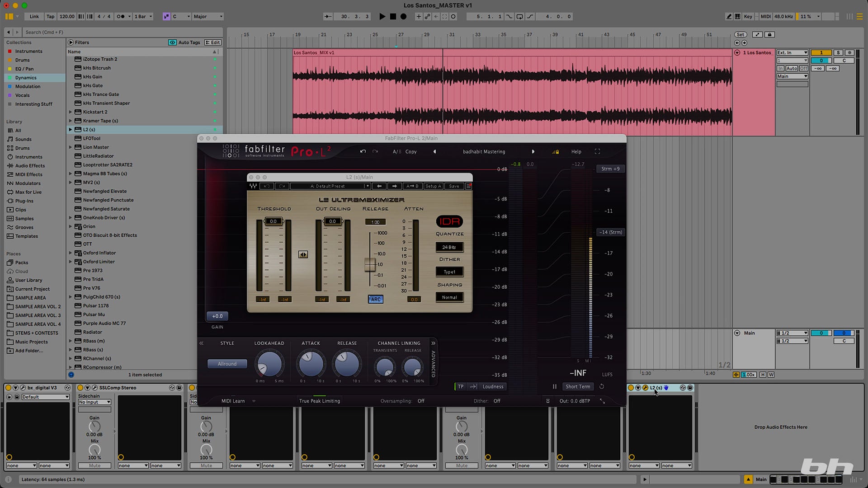Click the L2 threshold/ceiling link arrows

point(303,255)
